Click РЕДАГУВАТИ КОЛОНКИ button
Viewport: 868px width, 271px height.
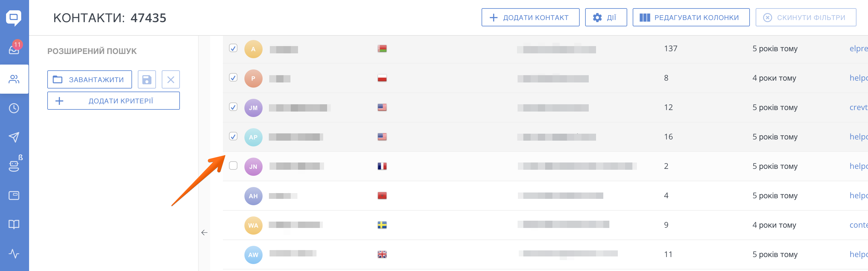pos(691,18)
